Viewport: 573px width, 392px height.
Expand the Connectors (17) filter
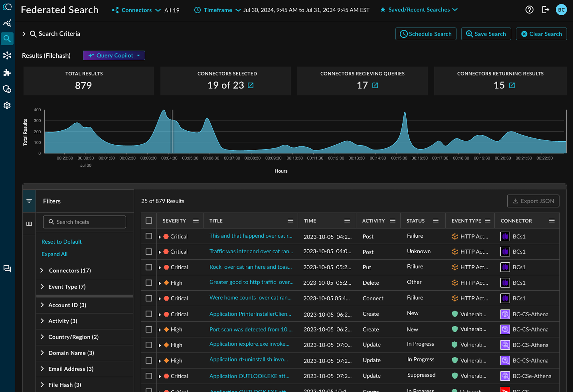(42, 271)
